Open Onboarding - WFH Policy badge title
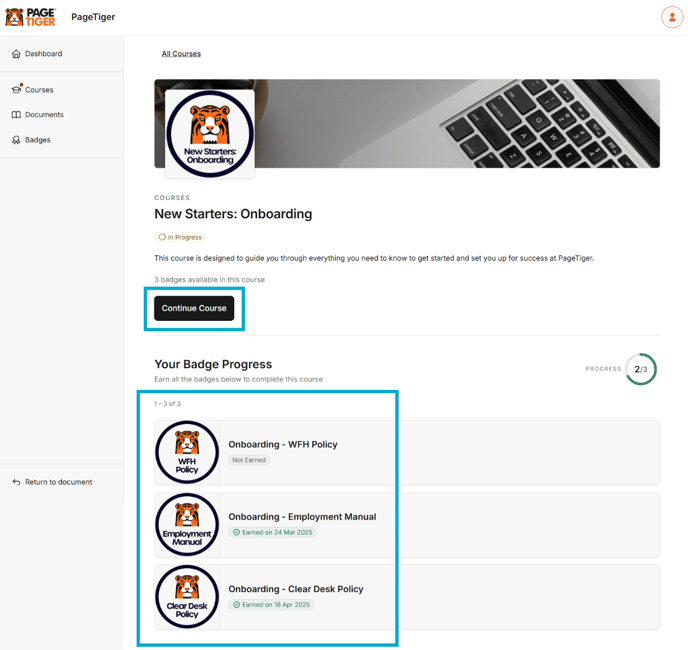Image resolution: width=688 pixels, height=650 pixels. pos(283,444)
